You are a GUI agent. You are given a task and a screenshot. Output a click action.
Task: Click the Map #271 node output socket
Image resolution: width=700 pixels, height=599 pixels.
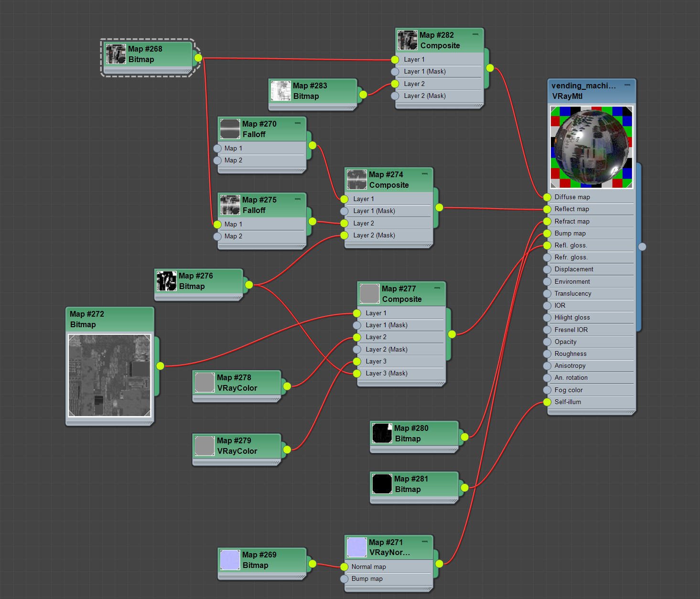point(439,563)
